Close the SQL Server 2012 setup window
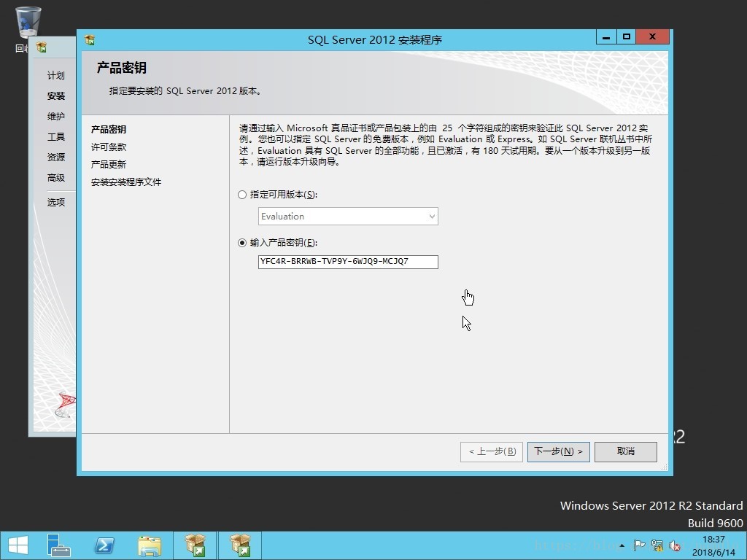 click(653, 37)
